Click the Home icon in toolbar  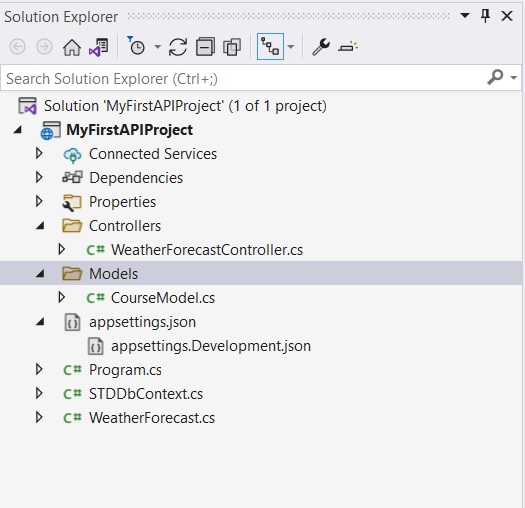click(72, 47)
